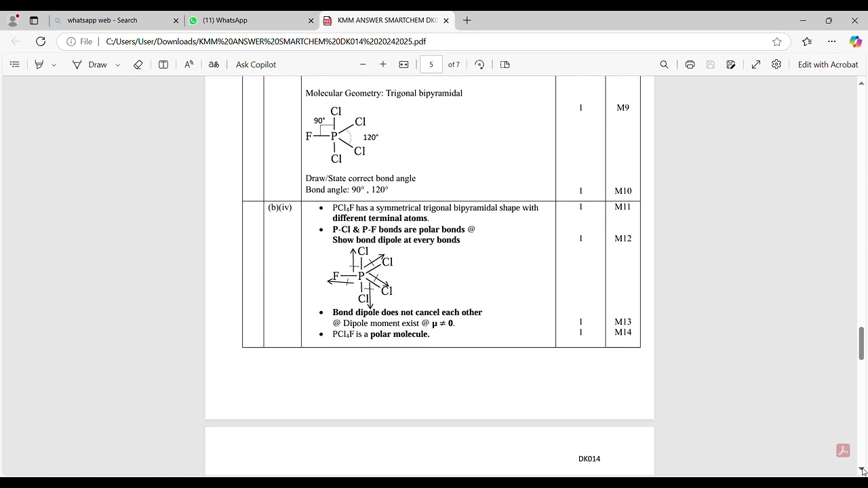
Task: Click 'Bond dipole does not cancel each other'
Action: pyautogui.click(x=407, y=312)
